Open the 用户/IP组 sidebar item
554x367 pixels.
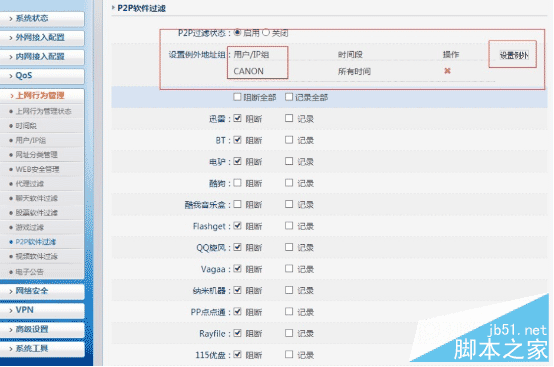click(x=31, y=140)
